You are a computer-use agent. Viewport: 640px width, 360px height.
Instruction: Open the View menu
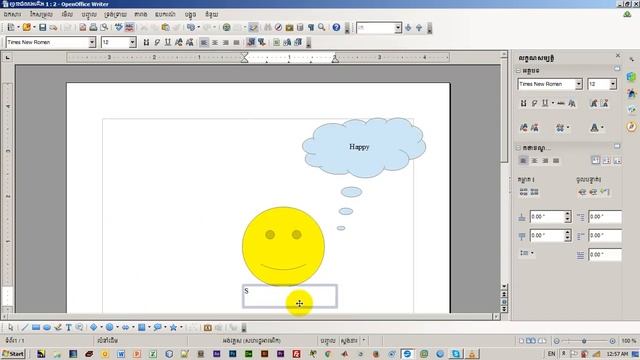(x=67, y=14)
